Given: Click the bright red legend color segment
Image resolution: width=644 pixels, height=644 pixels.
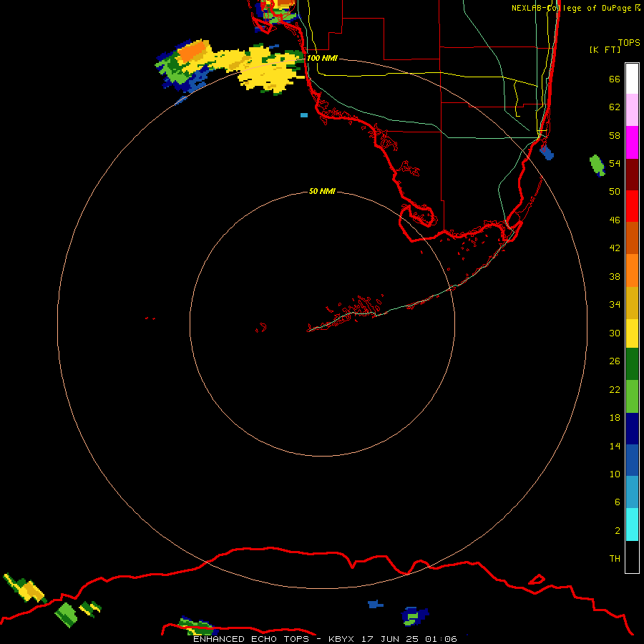Looking at the screenshot, I should [x=632, y=206].
